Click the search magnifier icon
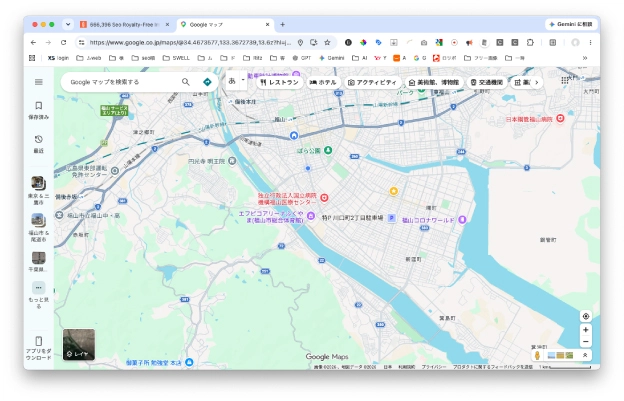624x401 pixels. 186,82
